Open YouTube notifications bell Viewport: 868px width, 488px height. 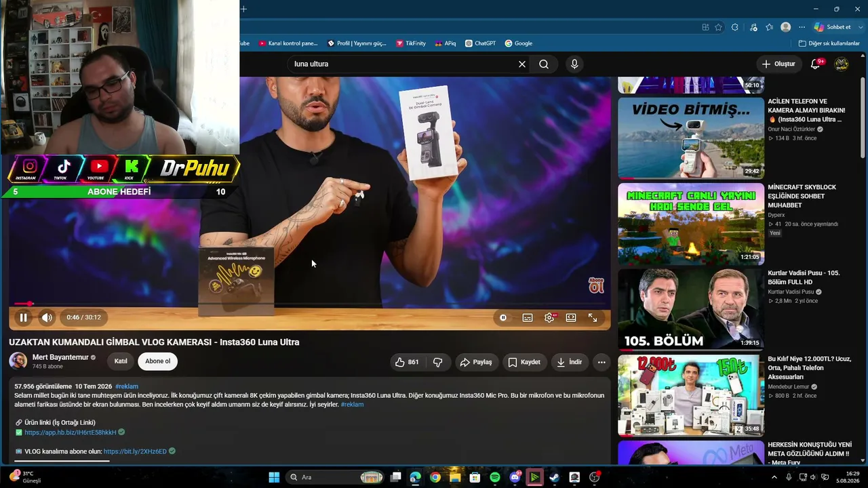(x=816, y=64)
